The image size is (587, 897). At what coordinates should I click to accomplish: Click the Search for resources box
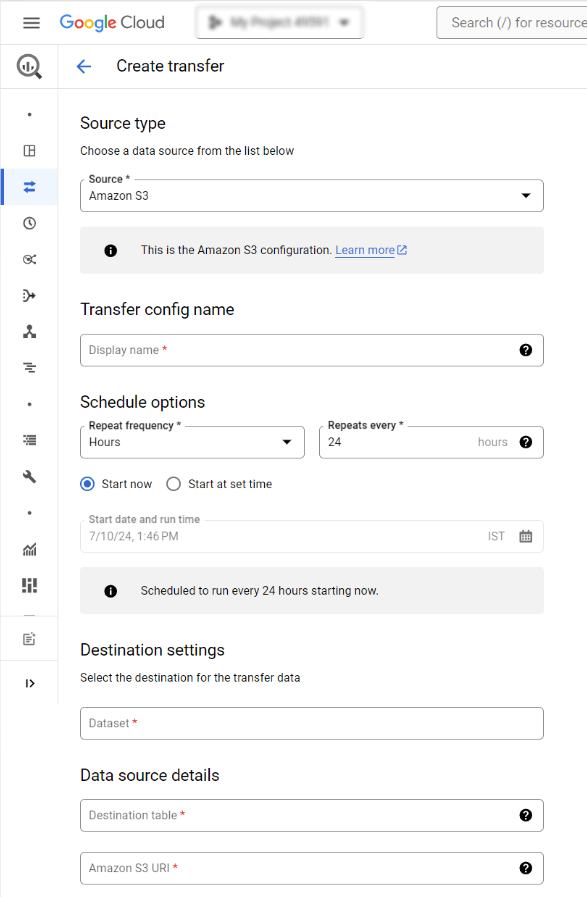point(512,22)
